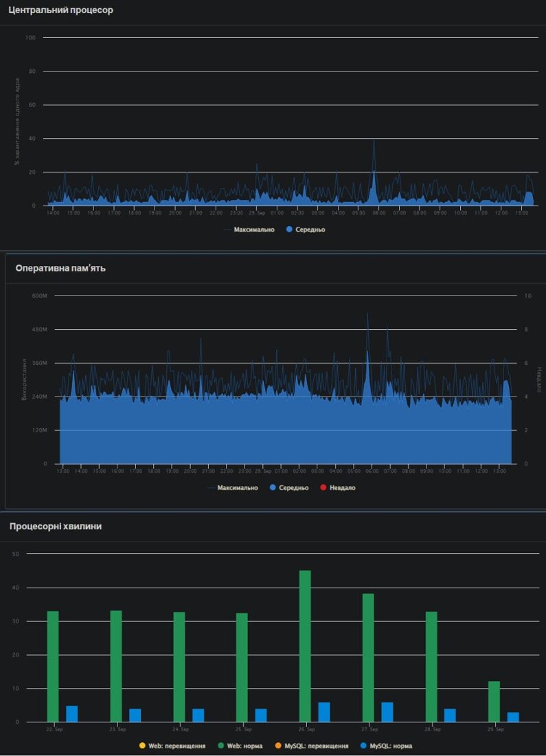
Task: Toggle Середньо series in Оперативна пам'ять legend
Action: 289,488
